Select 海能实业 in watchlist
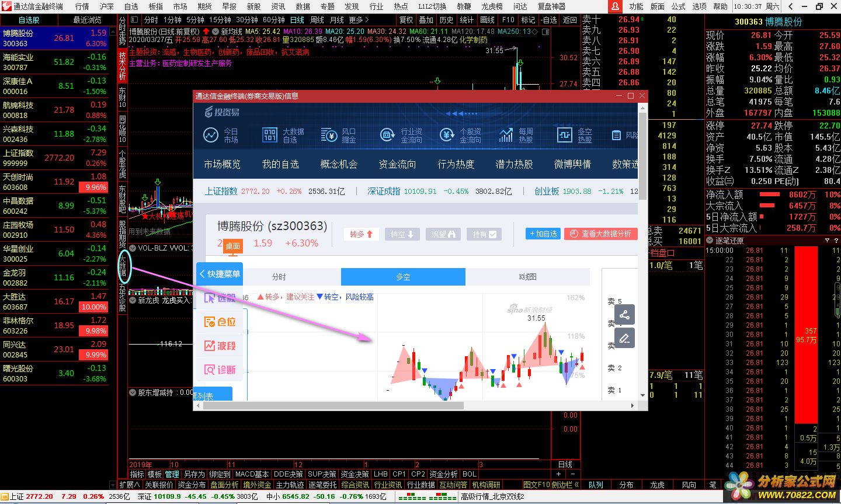The image size is (841, 504). pyautogui.click(x=54, y=62)
